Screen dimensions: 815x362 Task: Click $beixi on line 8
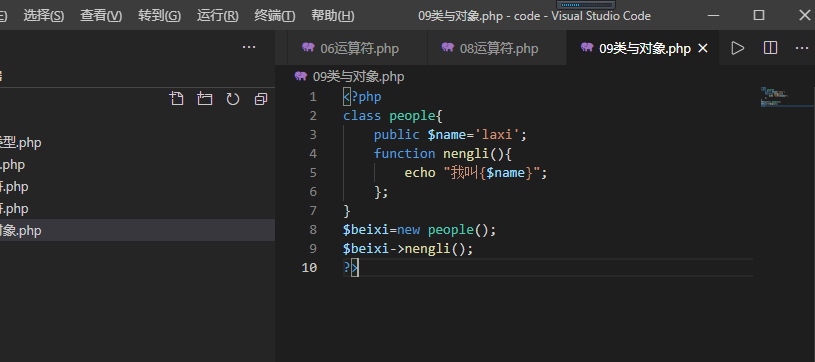point(366,230)
